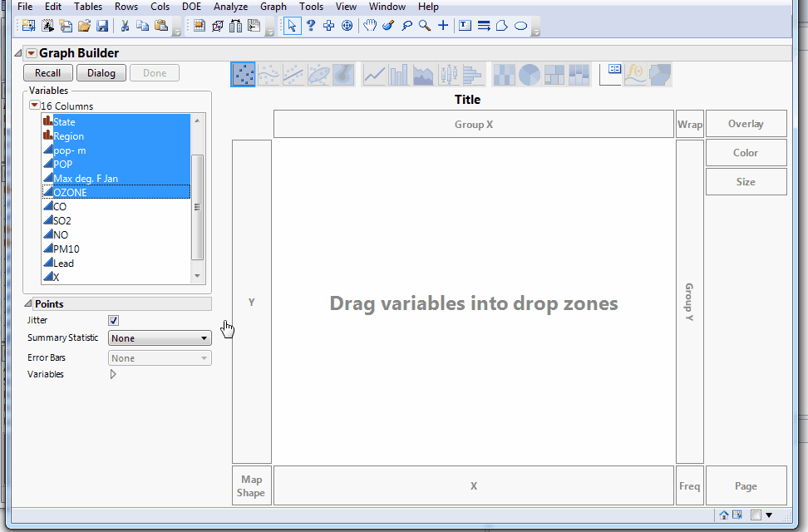The image size is (808, 532).
Task: Collapse the Graph Builder outline triangle
Action: click(17, 52)
